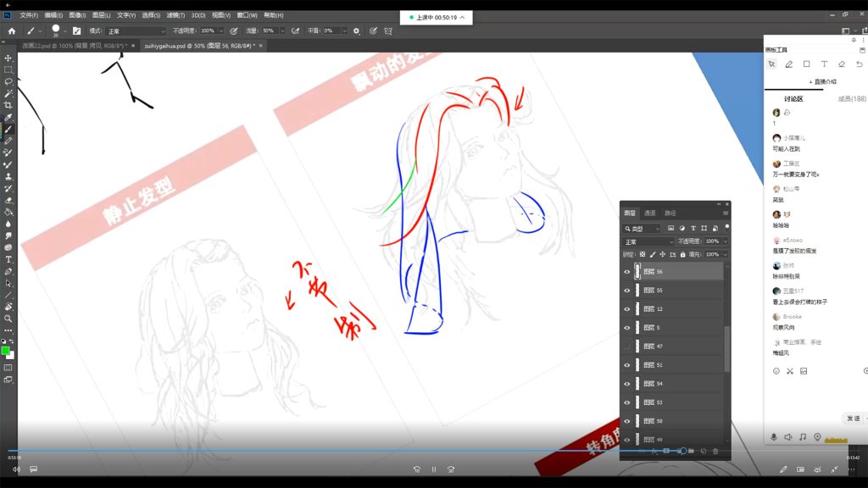Click the 发送 send button
The image size is (868, 488).
tap(853, 419)
